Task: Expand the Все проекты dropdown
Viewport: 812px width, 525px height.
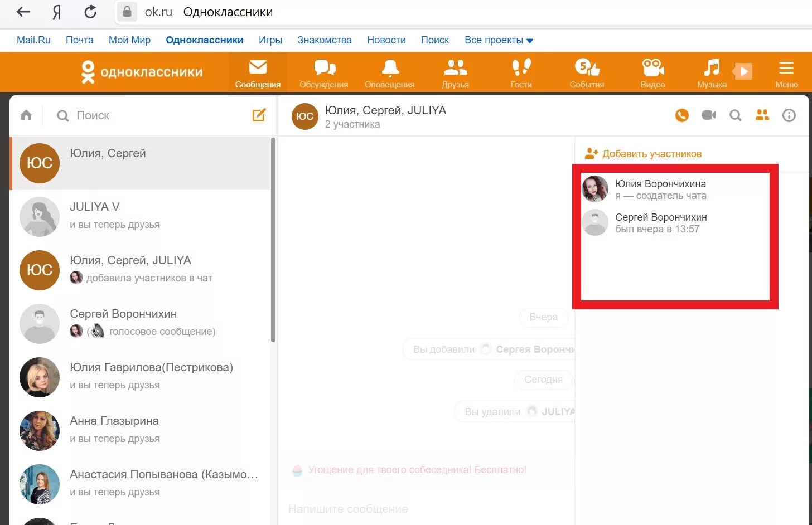Action: pos(499,40)
